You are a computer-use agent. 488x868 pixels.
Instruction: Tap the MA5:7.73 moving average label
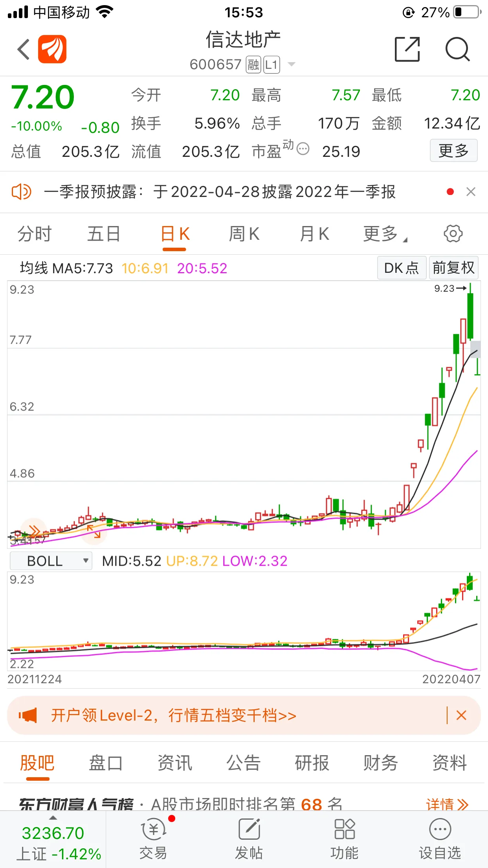tap(83, 268)
